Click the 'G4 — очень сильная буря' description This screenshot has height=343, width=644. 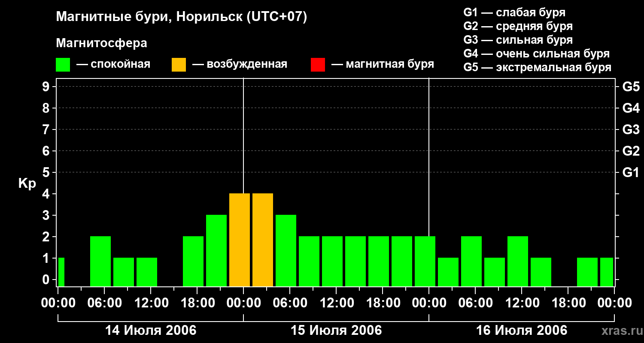pyautogui.click(x=537, y=54)
